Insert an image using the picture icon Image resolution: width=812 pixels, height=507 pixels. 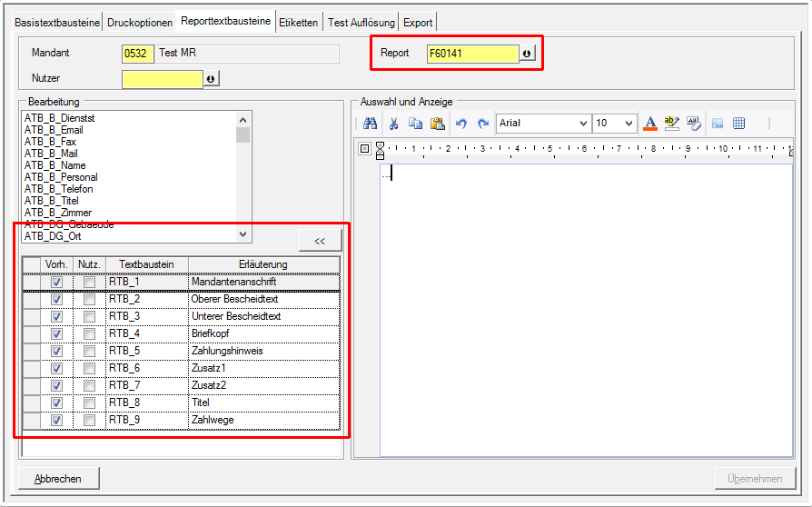coord(718,124)
